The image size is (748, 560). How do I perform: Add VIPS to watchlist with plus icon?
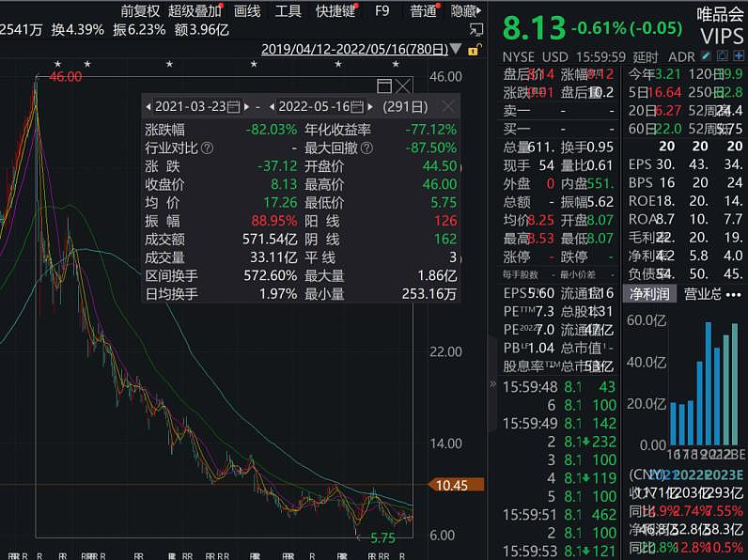(x=739, y=56)
